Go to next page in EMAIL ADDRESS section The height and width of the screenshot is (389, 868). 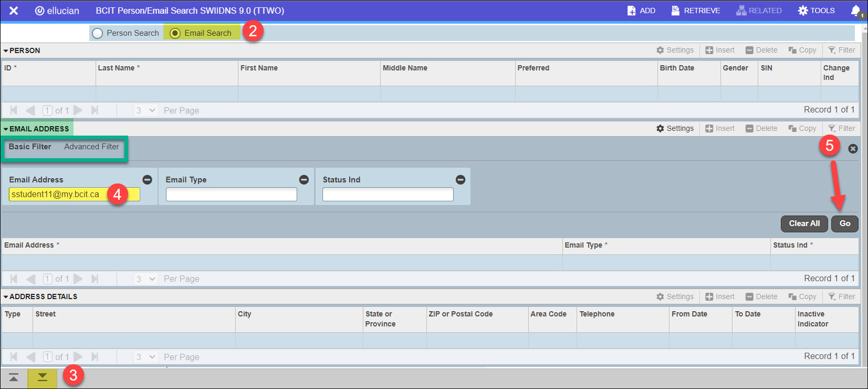point(78,279)
